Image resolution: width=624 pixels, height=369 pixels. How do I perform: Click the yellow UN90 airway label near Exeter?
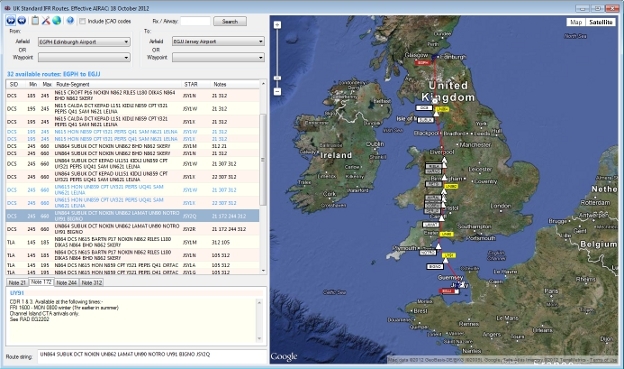446,234
